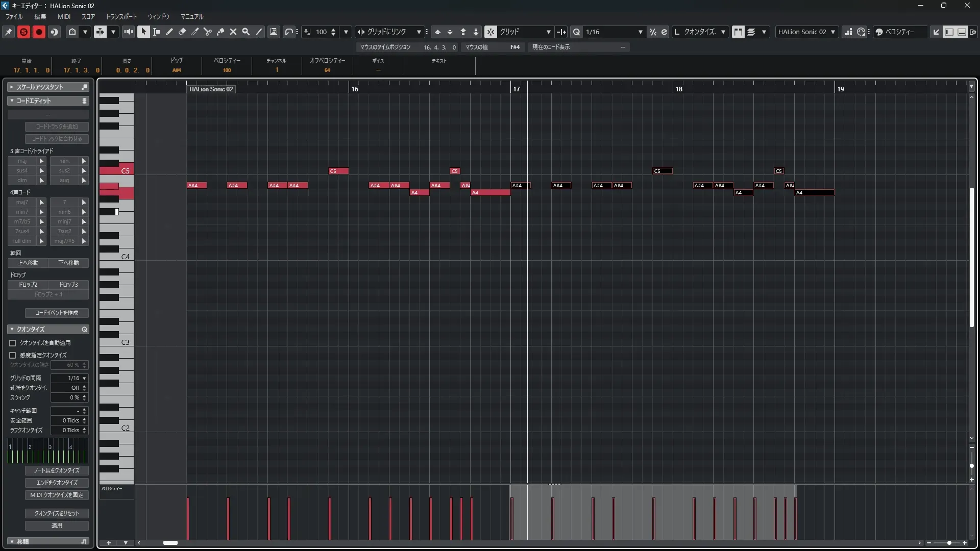Select the Mute tool

pos(233,32)
